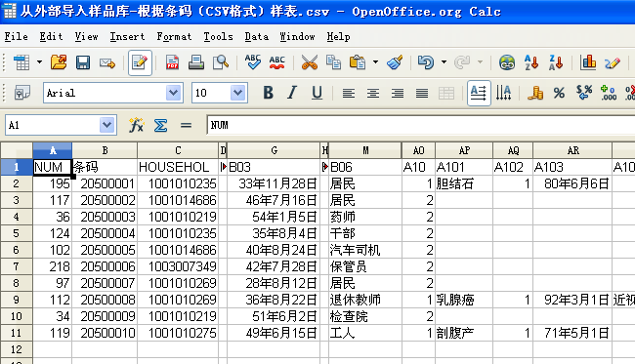Open the Font Name dropdown showing Arial
Image resolution: width=635 pixels, height=364 pixels.
[173, 93]
